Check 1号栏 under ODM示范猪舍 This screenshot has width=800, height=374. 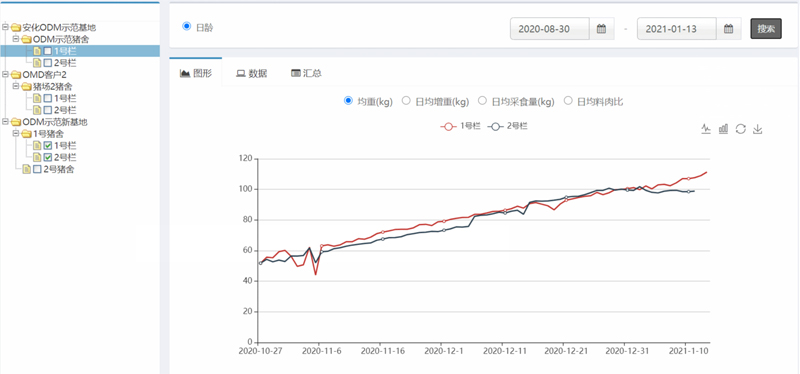click(47, 51)
